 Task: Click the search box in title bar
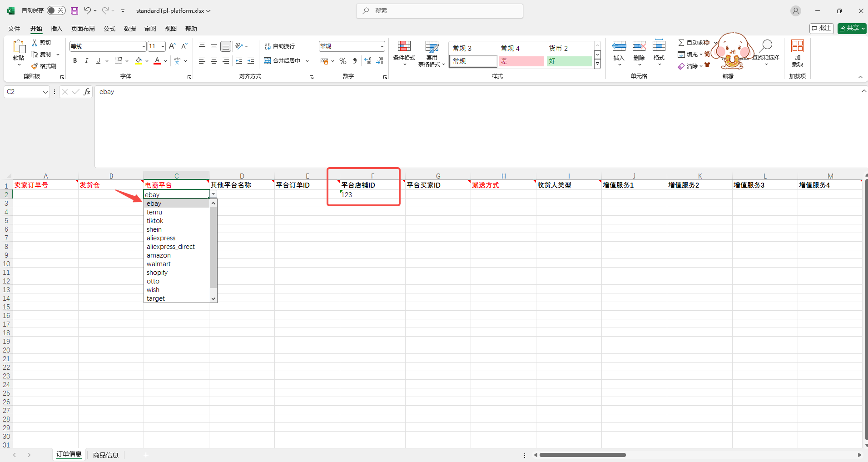tap(439, 11)
